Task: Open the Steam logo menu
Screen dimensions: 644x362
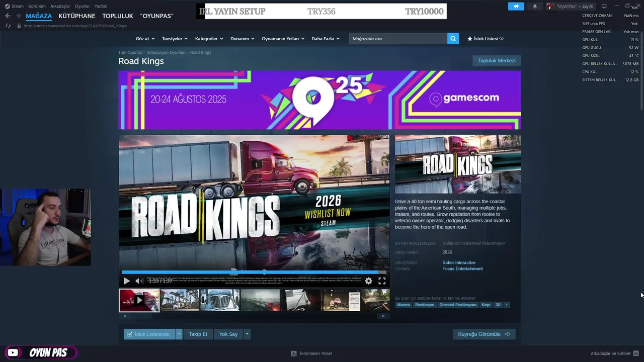Action: [7, 6]
